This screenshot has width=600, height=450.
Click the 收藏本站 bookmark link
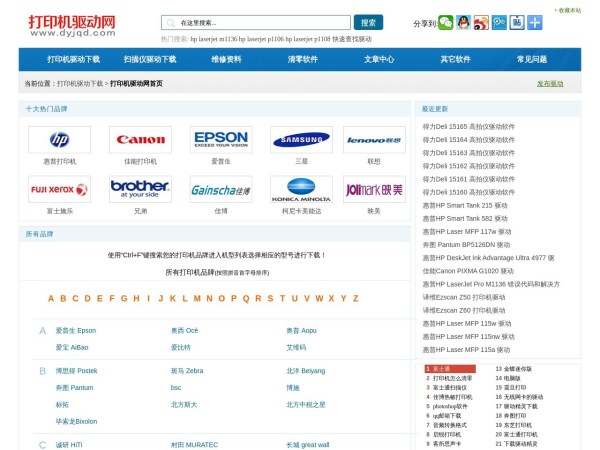coord(568,10)
